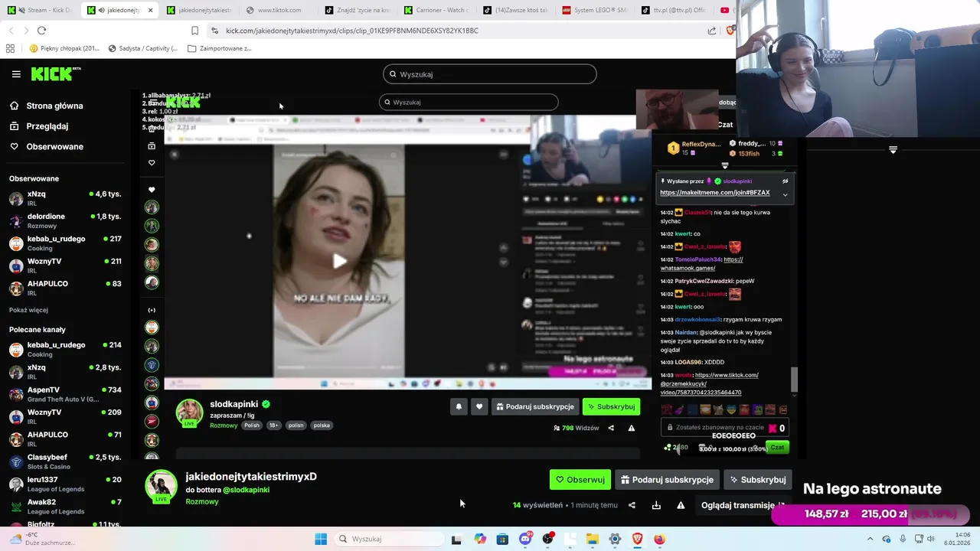
Task: Open AspenTV in recommended channels
Action: point(65,394)
